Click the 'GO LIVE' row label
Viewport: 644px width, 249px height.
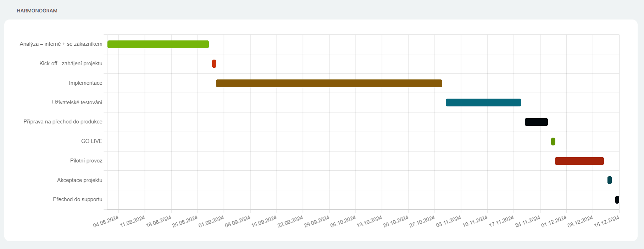pyautogui.click(x=91, y=141)
